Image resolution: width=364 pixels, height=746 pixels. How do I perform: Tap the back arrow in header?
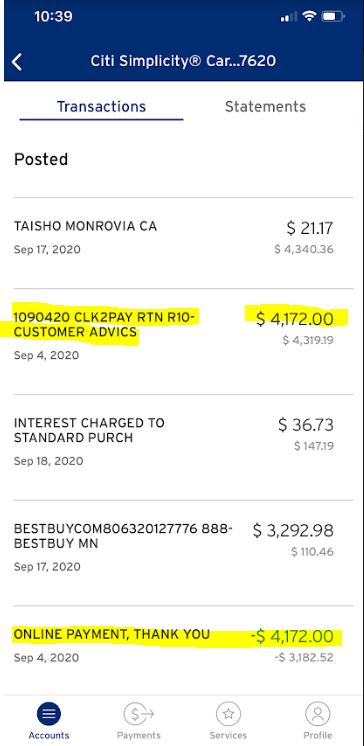click(17, 62)
